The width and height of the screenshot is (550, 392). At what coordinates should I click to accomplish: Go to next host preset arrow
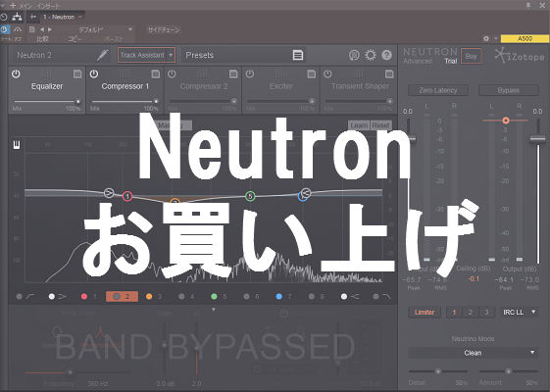click(x=50, y=29)
